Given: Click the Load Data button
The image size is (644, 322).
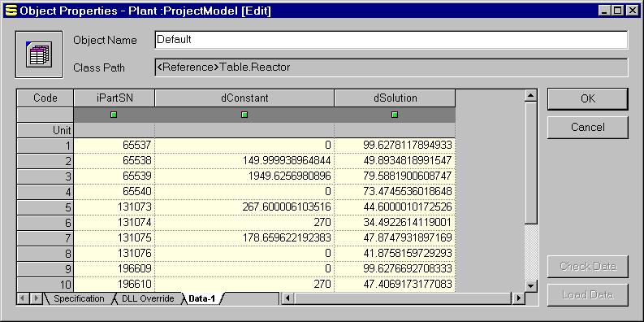Looking at the screenshot, I should (x=587, y=295).
